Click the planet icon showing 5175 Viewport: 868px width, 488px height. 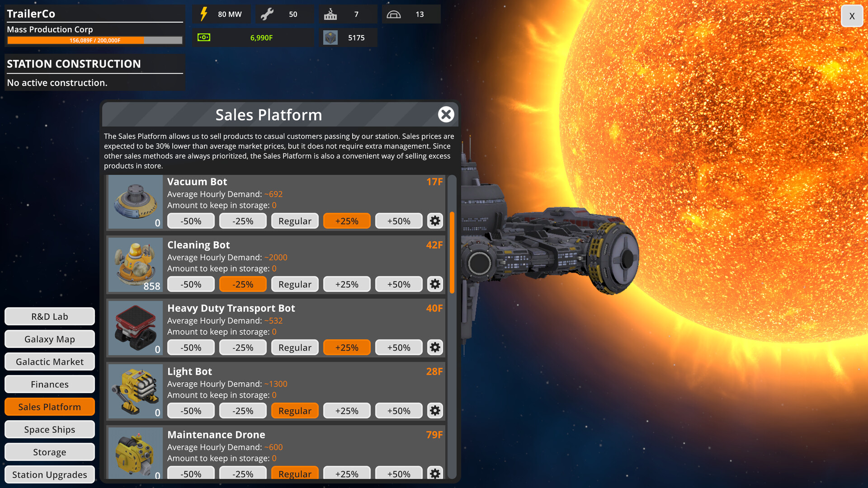(330, 38)
